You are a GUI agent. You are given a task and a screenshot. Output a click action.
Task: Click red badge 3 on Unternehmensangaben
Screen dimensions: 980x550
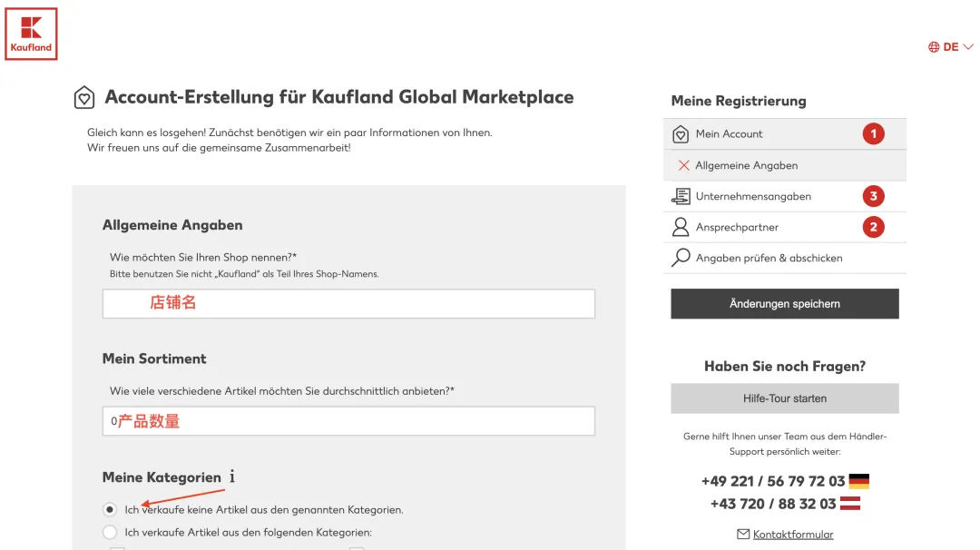(x=874, y=196)
